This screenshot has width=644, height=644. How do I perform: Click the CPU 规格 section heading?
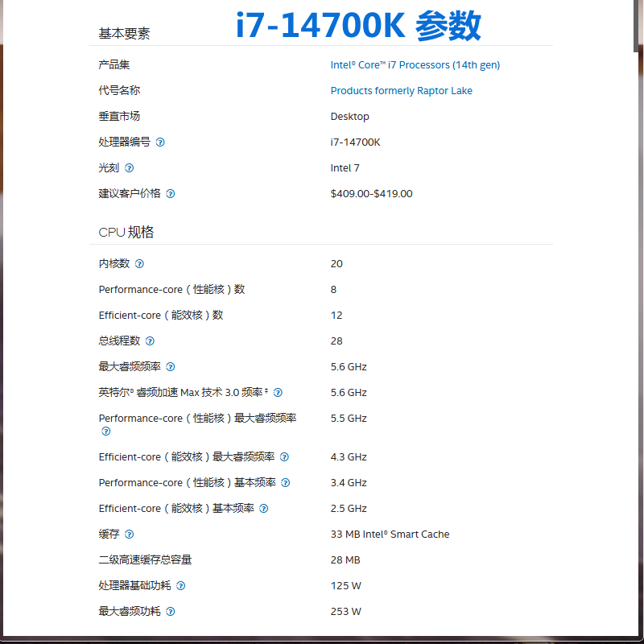coord(126,232)
